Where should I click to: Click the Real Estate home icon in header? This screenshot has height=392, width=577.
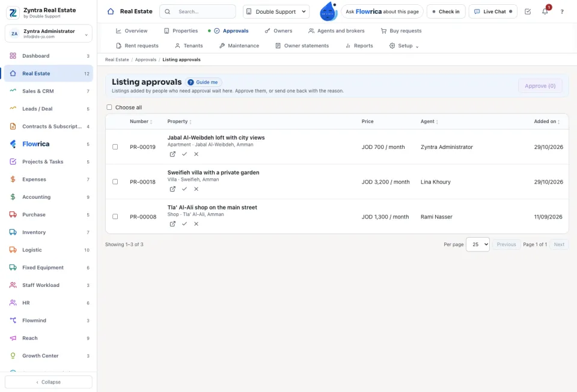point(111,11)
